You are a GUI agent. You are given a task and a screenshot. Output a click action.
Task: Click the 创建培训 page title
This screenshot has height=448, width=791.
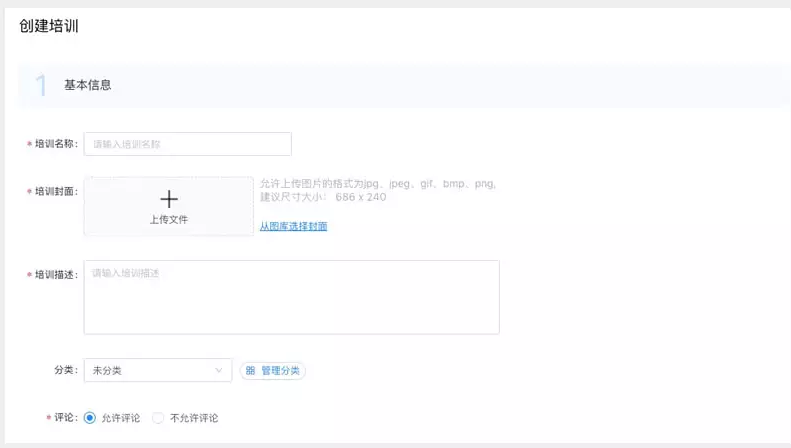tap(49, 26)
